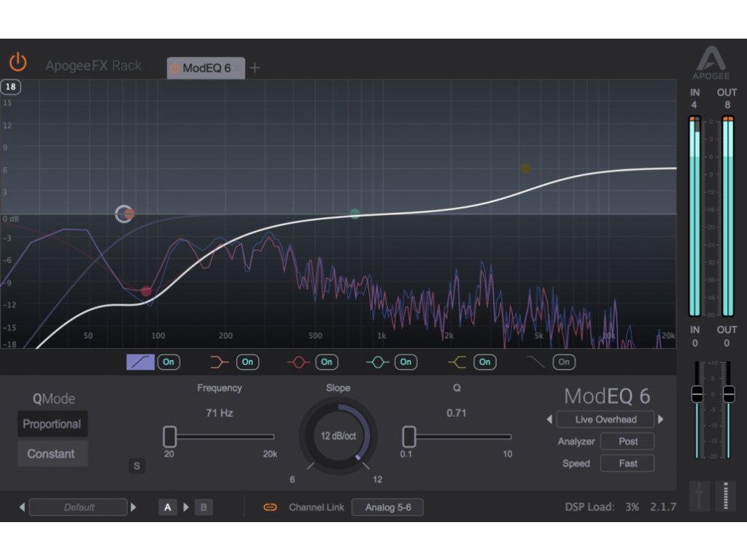
Task: Select the A comparison state
Action: (x=168, y=507)
